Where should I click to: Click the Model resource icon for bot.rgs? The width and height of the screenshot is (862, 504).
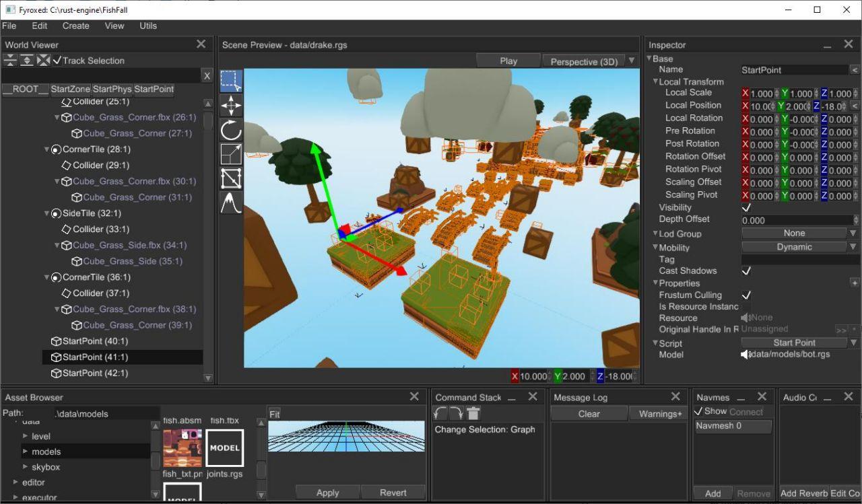745,355
